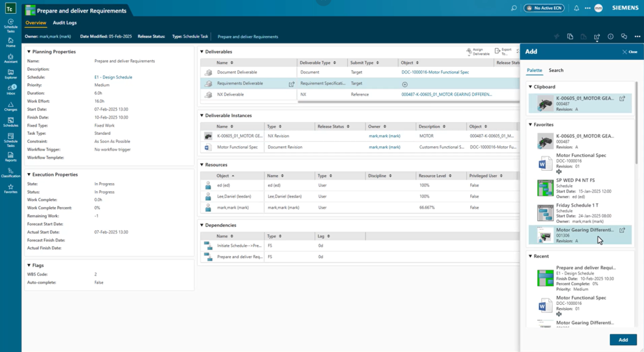Select the Initiate Schedule dependency row
Viewport: 644px width, 352px height.
coord(359,246)
